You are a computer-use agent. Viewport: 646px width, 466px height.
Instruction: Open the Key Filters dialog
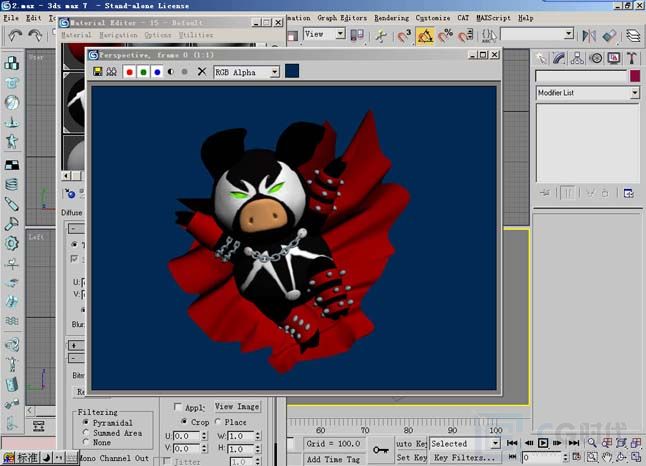(464, 458)
